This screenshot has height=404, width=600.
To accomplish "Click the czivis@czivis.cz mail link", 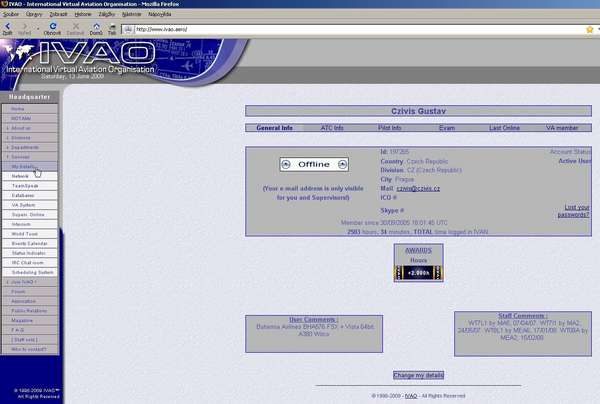I will pyautogui.click(x=418, y=189).
